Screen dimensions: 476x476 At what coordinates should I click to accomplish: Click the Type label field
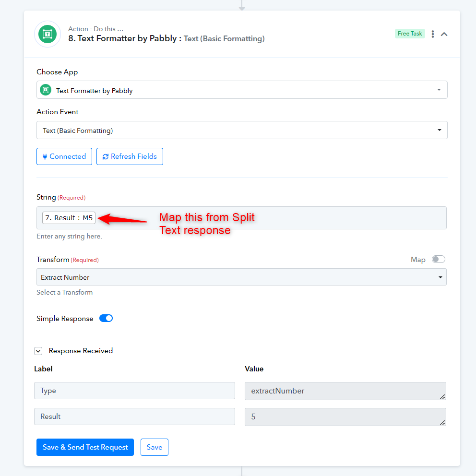[134, 391]
